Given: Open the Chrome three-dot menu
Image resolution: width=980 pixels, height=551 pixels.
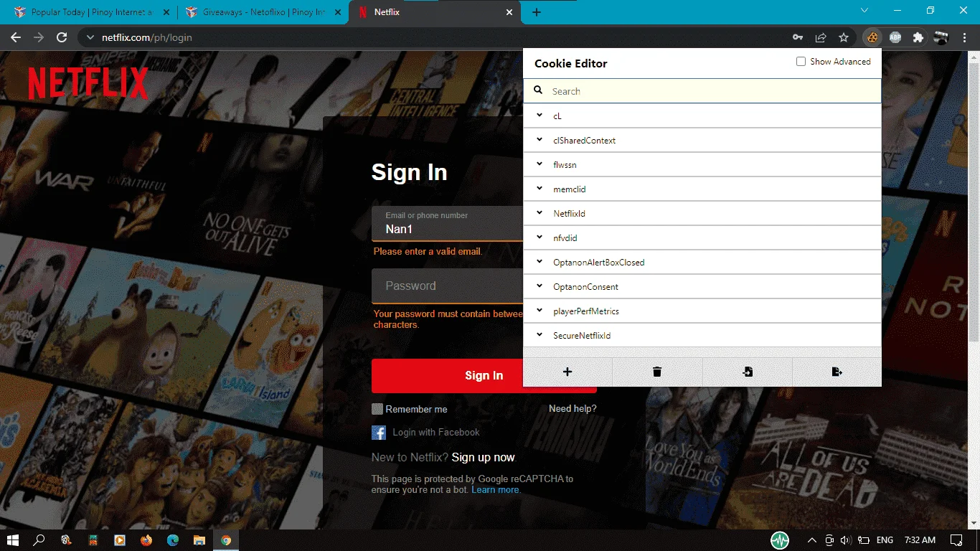Looking at the screenshot, I should pyautogui.click(x=964, y=37).
